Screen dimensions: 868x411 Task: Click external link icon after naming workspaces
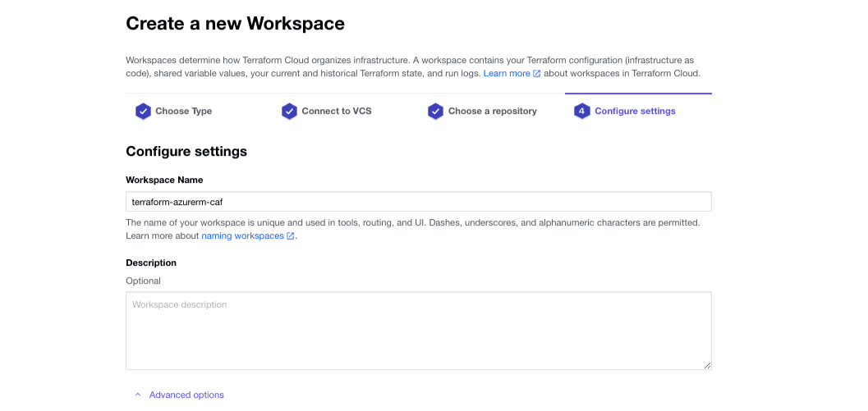pyautogui.click(x=291, y=236)
